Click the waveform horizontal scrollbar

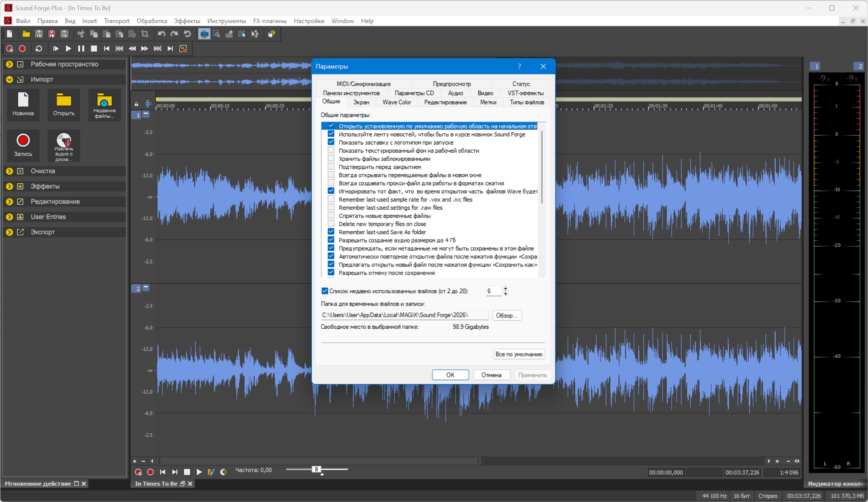pos(319,461)
